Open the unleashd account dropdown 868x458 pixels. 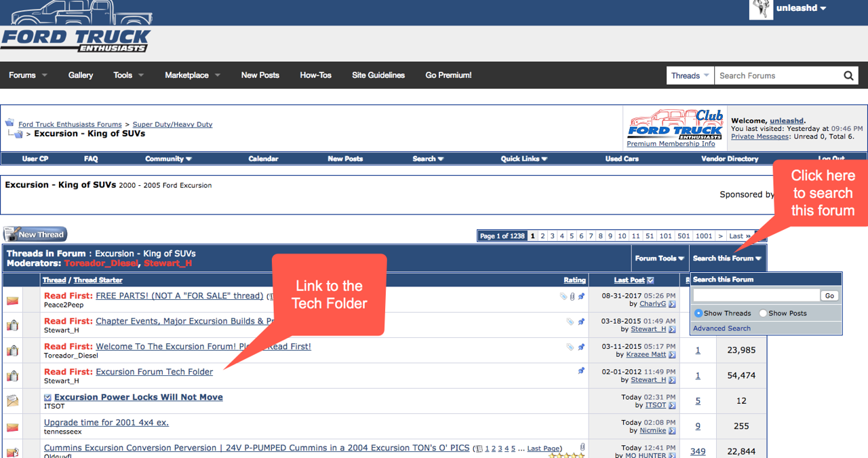tap(802, 9)
